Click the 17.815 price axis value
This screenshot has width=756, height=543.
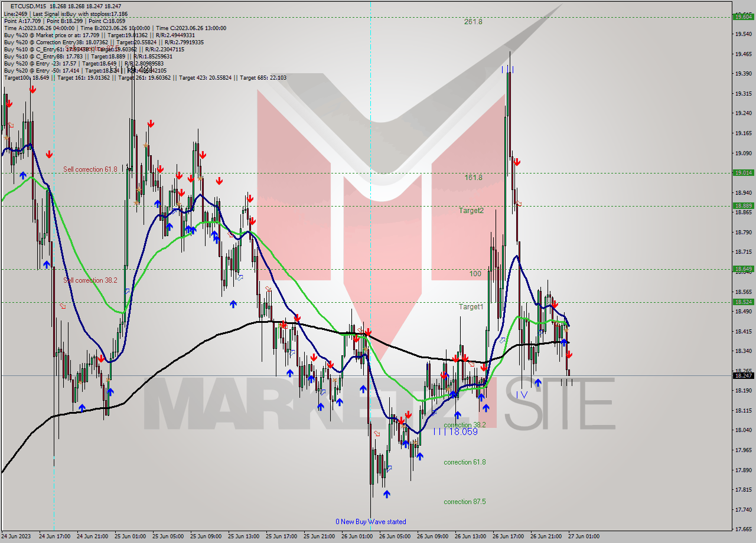(743, 490)
